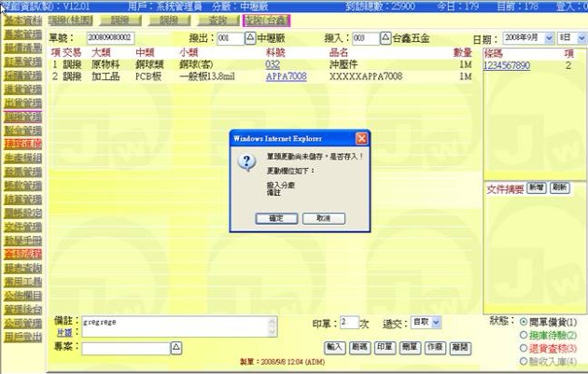The width and height of the screenshot is (588, 374).
Task: Click the lookup triangle beside 撥出 001
Action: coord(249,38)
